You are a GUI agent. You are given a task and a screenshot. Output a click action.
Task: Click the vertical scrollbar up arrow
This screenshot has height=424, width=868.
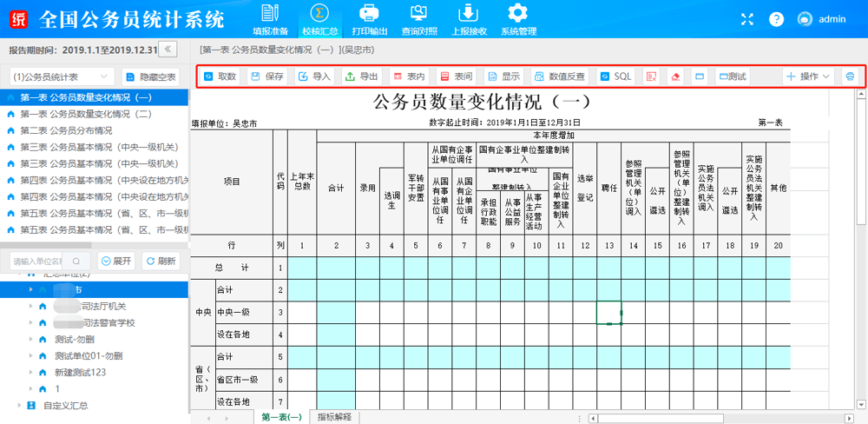coord(863,95)
